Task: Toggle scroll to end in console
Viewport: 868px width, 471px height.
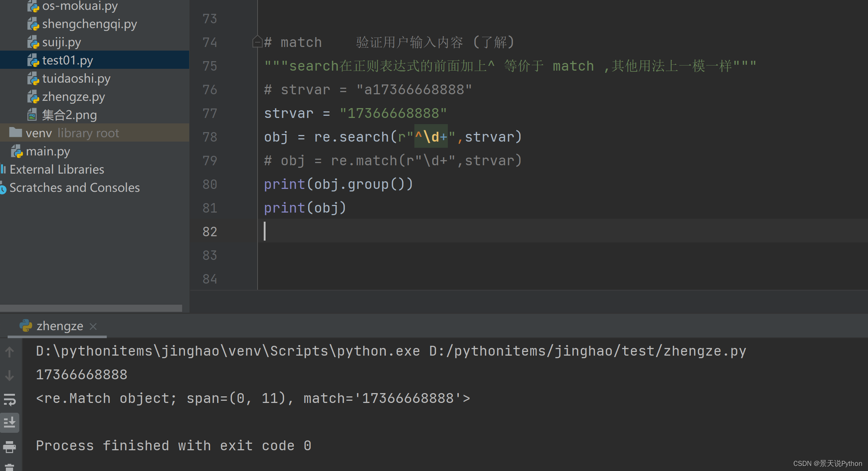Action: [9, 423]
